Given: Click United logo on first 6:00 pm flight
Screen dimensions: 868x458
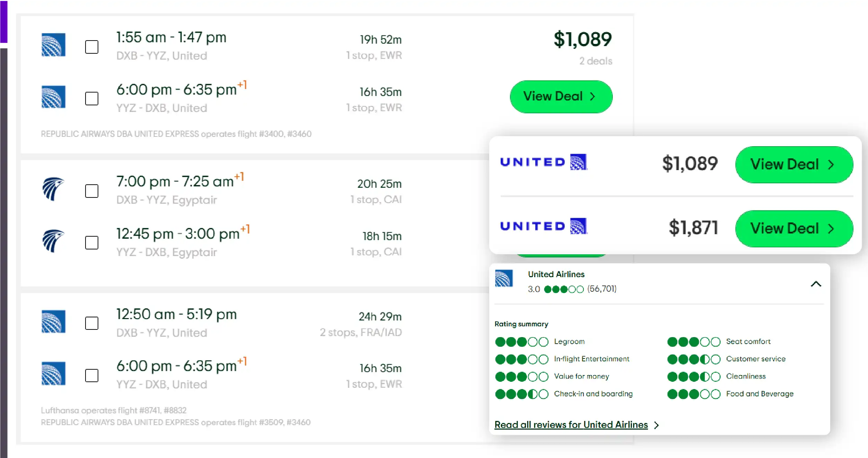Looking at the screenshot, I should pyautogui.click(x=53, y=97).
